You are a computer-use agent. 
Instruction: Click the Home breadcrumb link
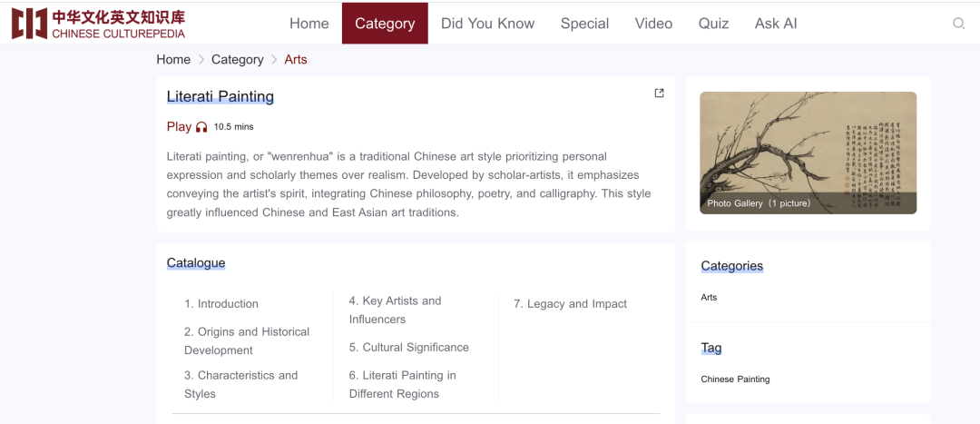(x=173, y=60)
